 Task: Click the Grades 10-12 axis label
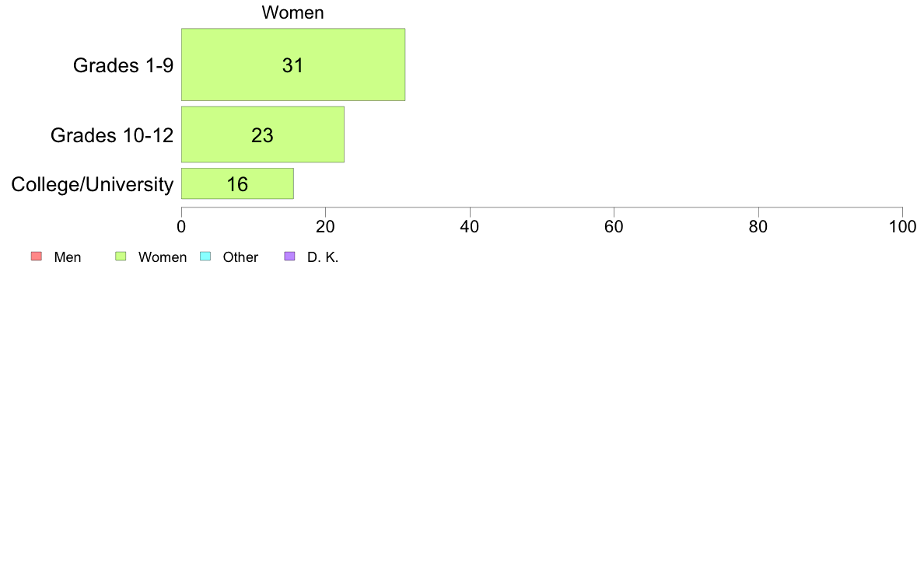point(112,135)
